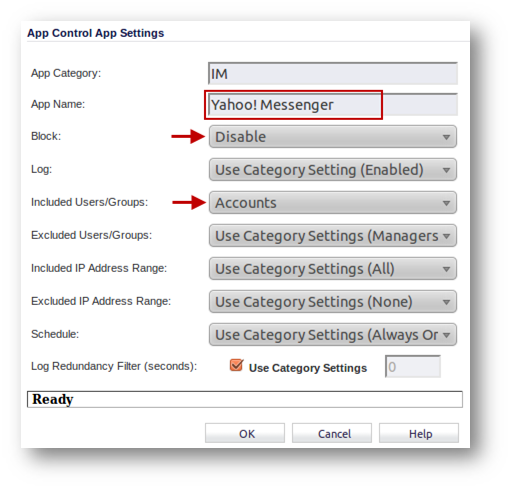Click the arrow icon on Schedule dropdown

(x=446, y=335)
